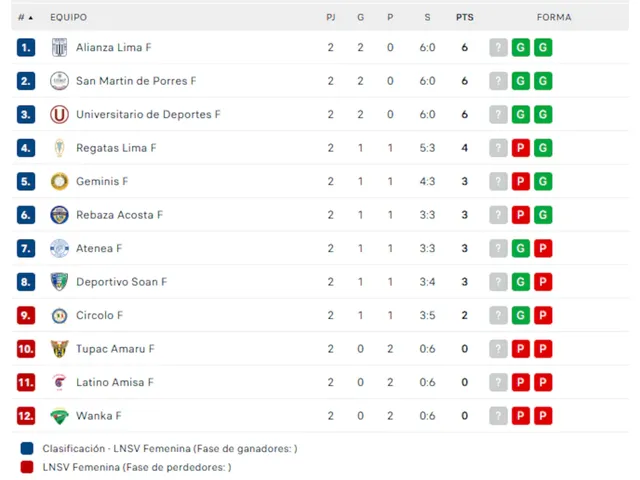
Task: Open the Atenea F team link
Action: pyautogui.click(x=99, y=248)
